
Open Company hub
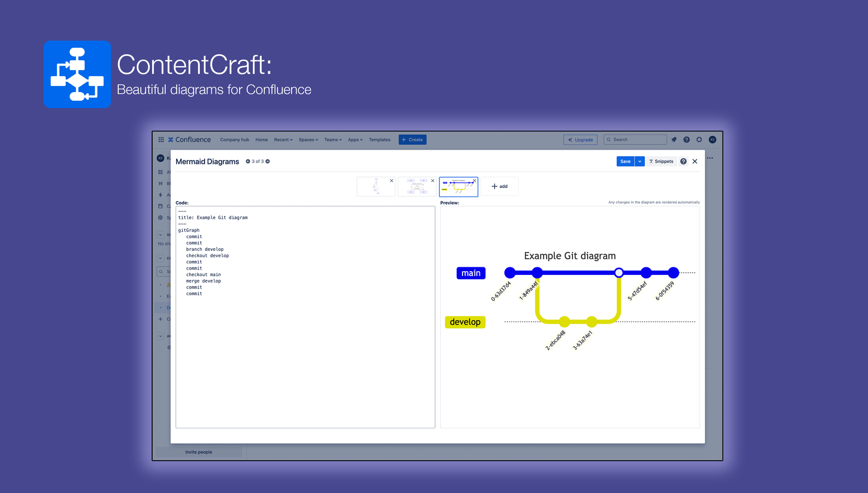click(x=234, y=140)
